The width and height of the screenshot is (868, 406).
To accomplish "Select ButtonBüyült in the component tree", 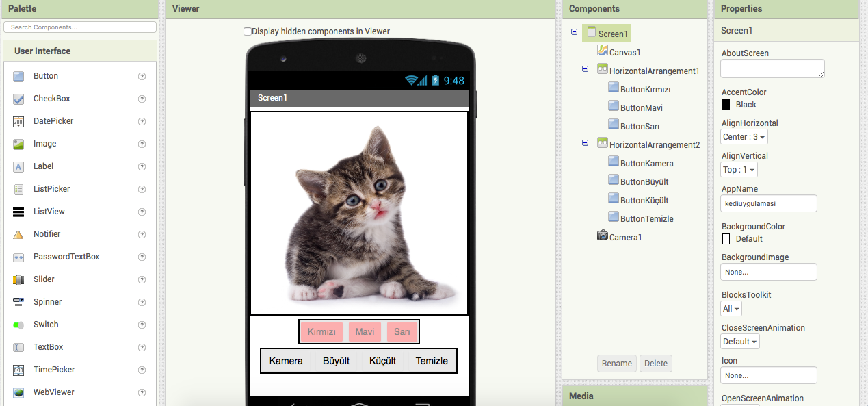I will tap(644, 182).
